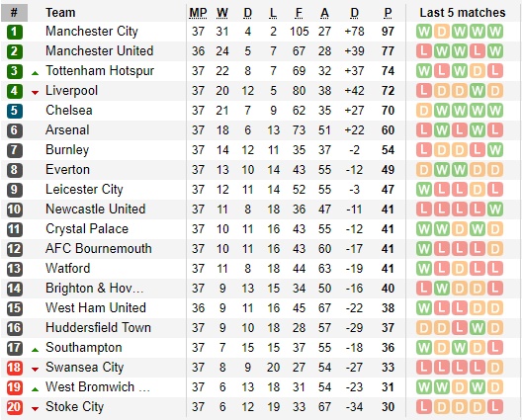Click the # rank column header
The image size is (522, 420).
14,13
